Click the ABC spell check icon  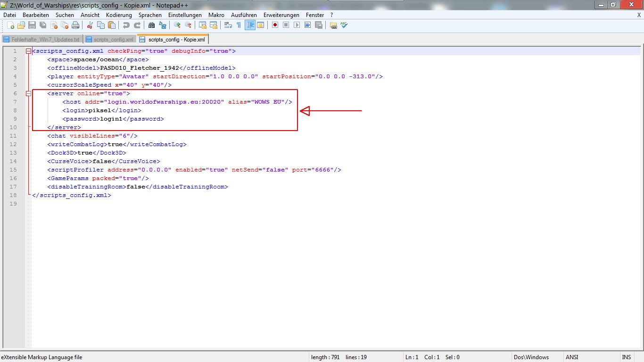pyautogui.click(x=344, y=25)
